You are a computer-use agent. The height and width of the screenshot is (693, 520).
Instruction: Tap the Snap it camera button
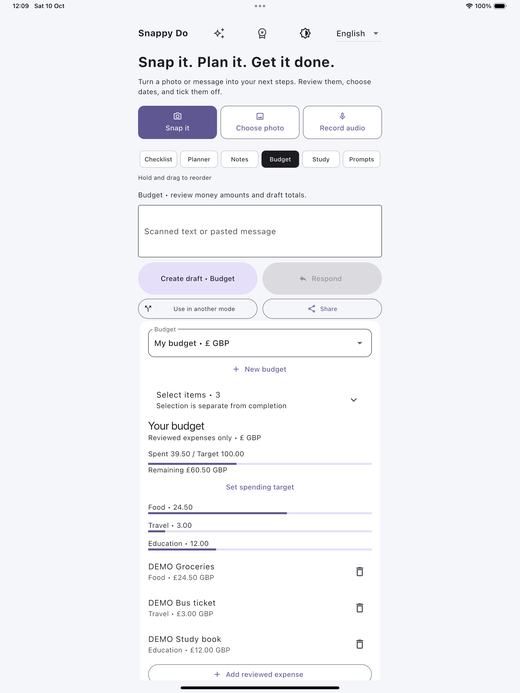tap(177, 122)
